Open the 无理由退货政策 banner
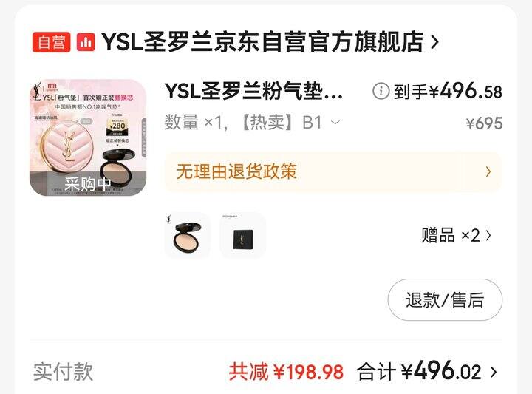532x394 pixels. point(332,171)
